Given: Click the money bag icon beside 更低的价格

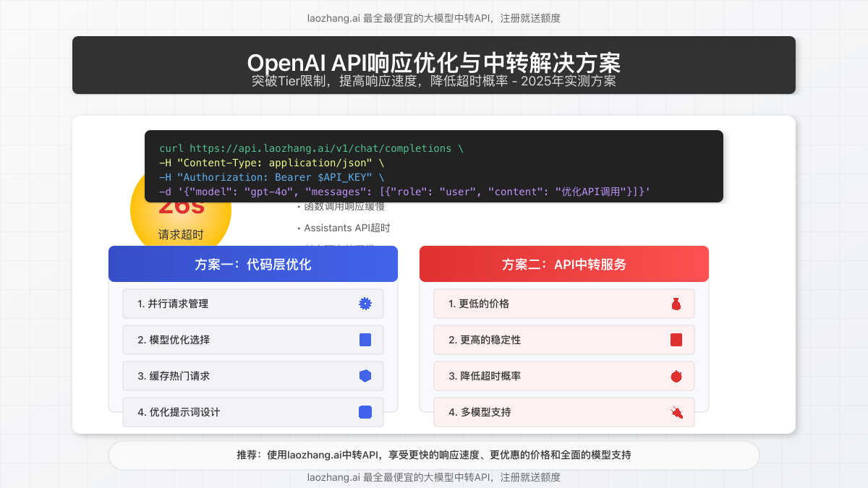Looking at the screenshot, I should pos(676,304).
